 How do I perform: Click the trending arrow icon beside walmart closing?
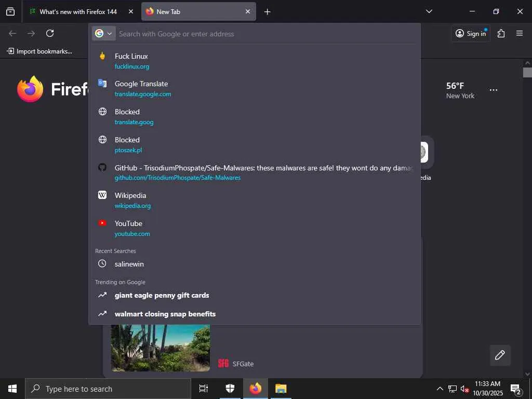pos(102,314)
